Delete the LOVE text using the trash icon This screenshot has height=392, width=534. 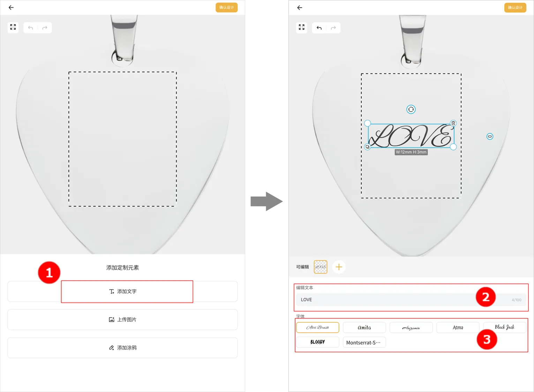453,123
